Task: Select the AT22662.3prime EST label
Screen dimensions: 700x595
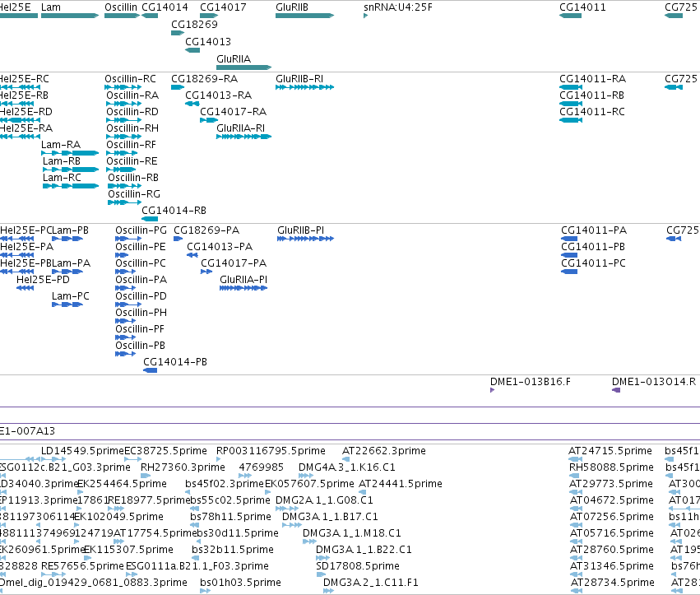Action: [x=384, y=451]
